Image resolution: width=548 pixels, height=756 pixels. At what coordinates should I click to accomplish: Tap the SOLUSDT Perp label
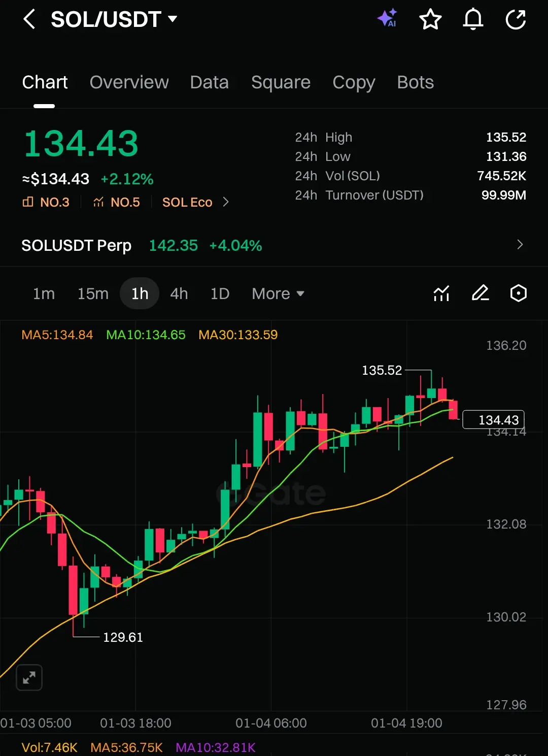[x=76, y=246]
